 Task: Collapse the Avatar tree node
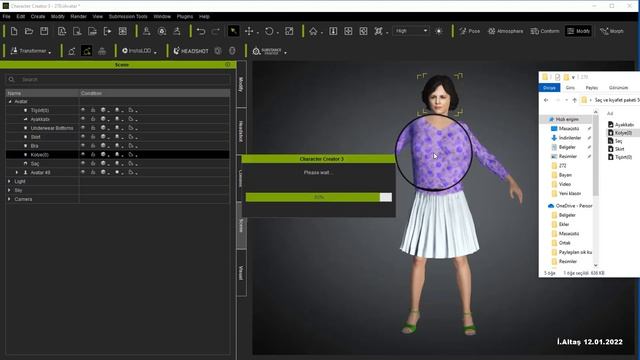10,102
